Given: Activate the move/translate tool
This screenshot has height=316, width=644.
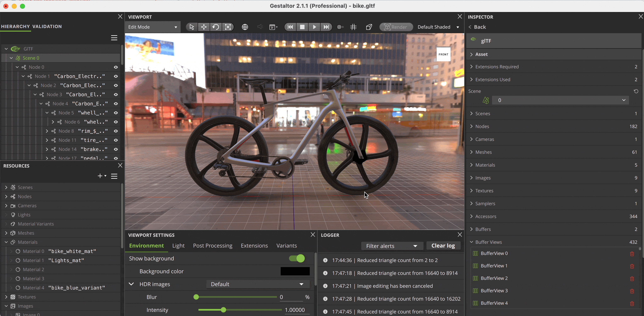Looking at the screenshot, I should click(x=204, y=27).
